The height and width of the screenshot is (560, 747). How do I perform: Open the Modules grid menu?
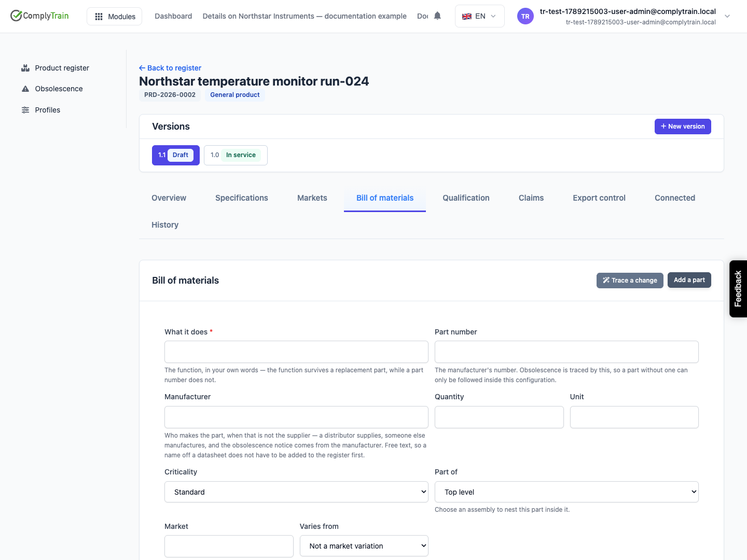pos(114,17)
